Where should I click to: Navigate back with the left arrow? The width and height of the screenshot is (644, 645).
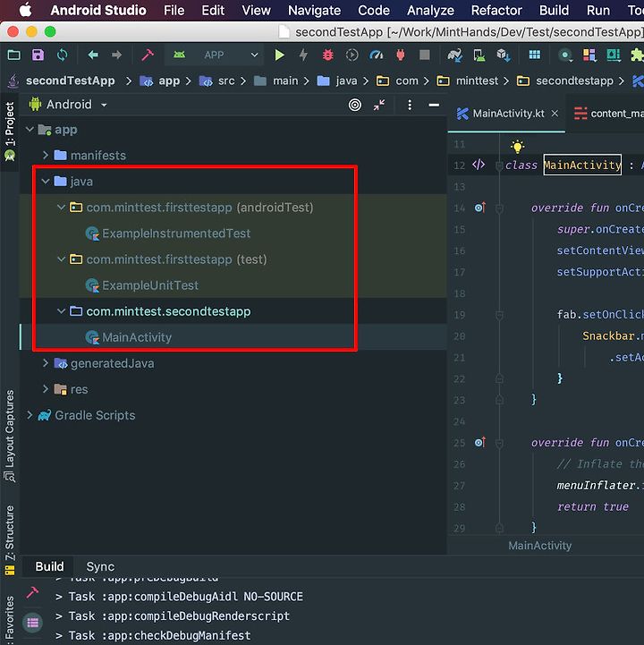point(93,55)
